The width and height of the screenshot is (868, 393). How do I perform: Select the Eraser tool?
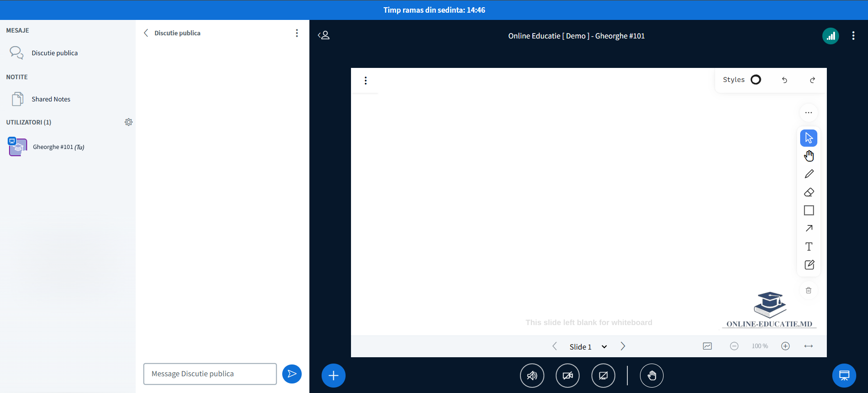pos(809,192)
